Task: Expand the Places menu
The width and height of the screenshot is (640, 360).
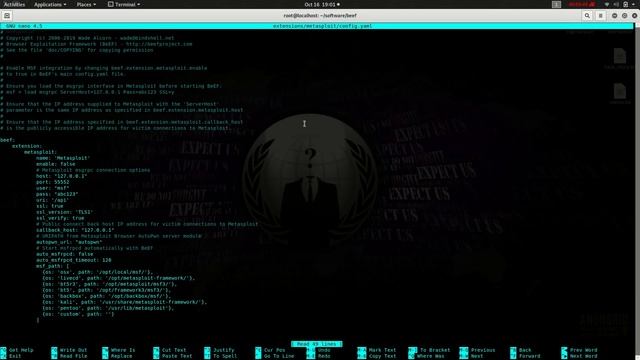Action: [x=86, y=4]
